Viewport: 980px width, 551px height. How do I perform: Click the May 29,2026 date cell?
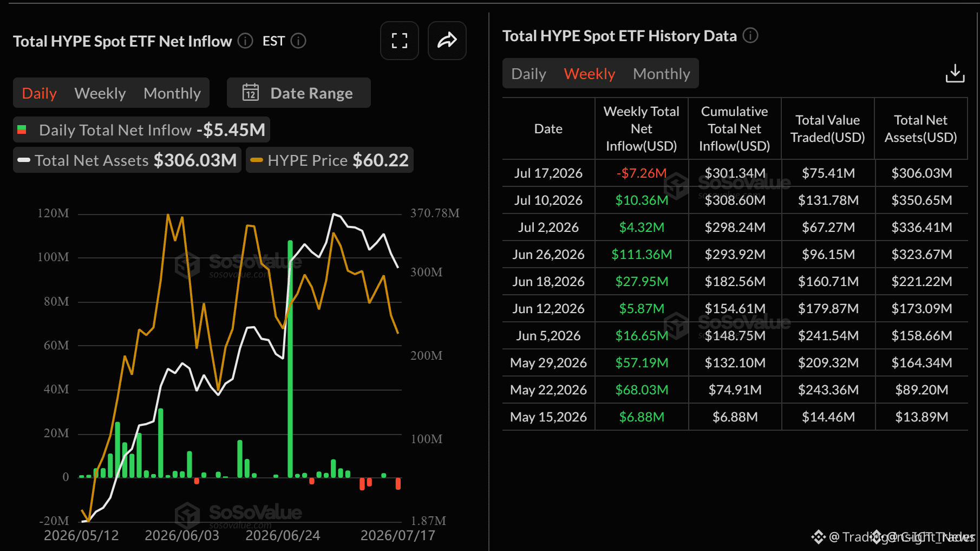pos(548,363)
